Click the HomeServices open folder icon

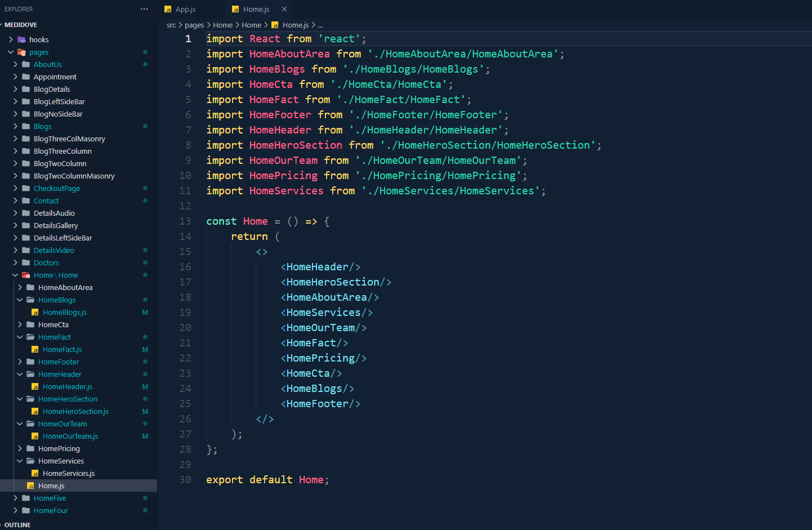(30, 461)
